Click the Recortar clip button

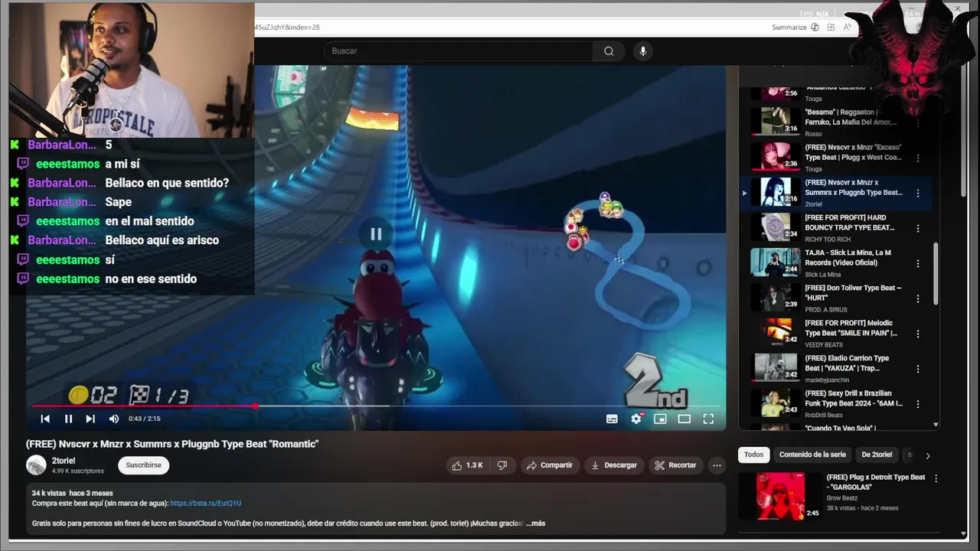pyautogui.click(x=675, y=465)
